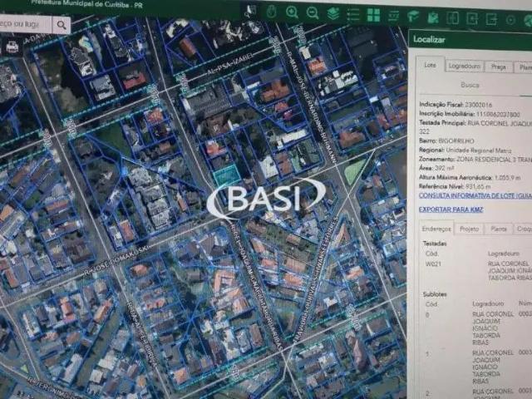Click the testada code W021
The width and height of the screenshot is (532, 399).
433,264
